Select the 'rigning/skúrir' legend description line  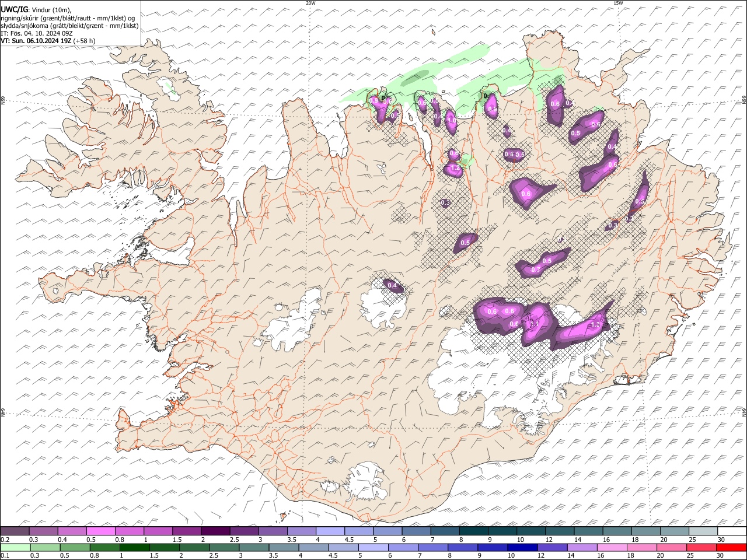[x=68, y=18]
